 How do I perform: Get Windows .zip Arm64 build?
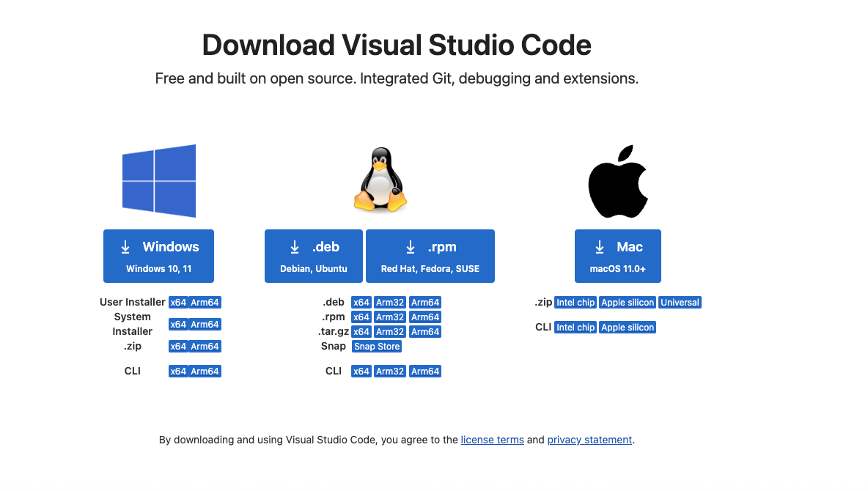(205, 347)
